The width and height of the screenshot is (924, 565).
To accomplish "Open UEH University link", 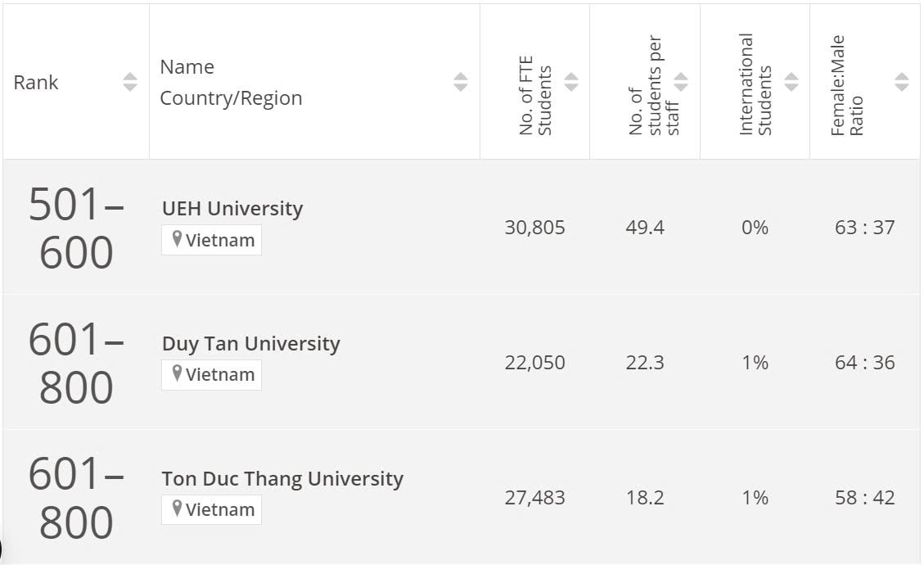I will 232,208.
